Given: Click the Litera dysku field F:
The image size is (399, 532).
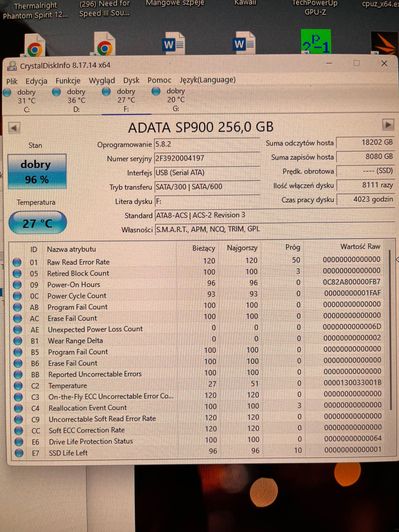Looking at the screenshot, I should click(207, 201).
